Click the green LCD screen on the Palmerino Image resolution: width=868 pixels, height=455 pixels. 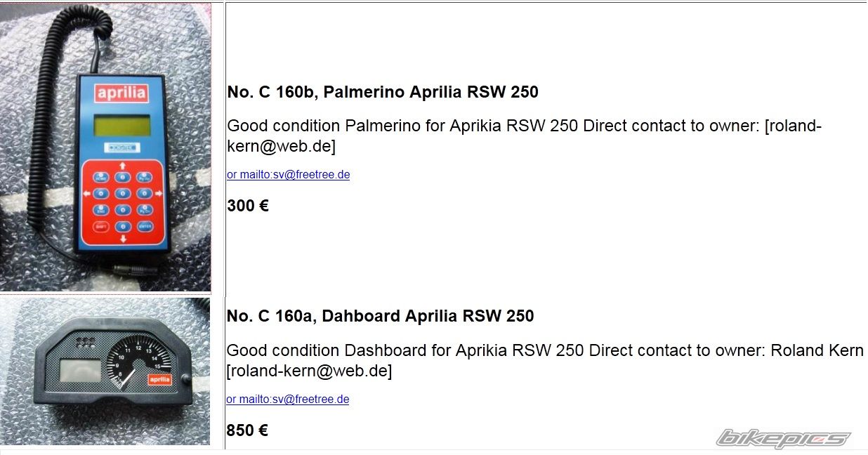click(121, 126)
